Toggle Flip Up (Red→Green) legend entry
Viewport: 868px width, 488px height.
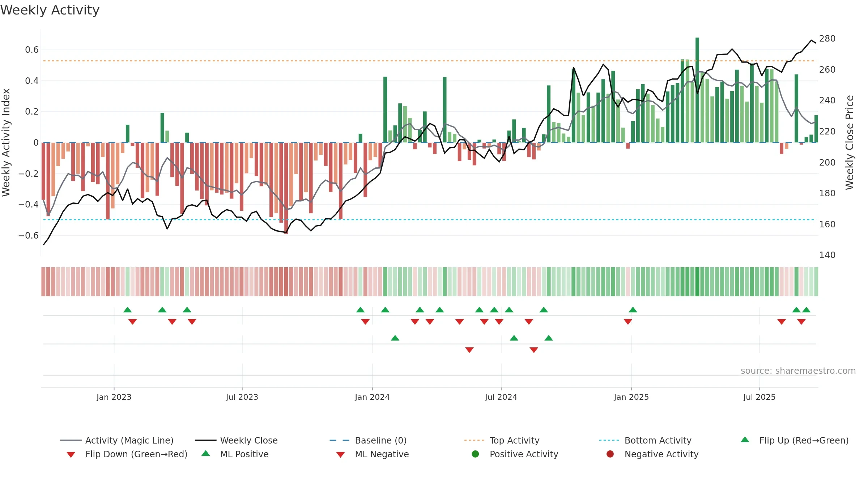(795, 440)
